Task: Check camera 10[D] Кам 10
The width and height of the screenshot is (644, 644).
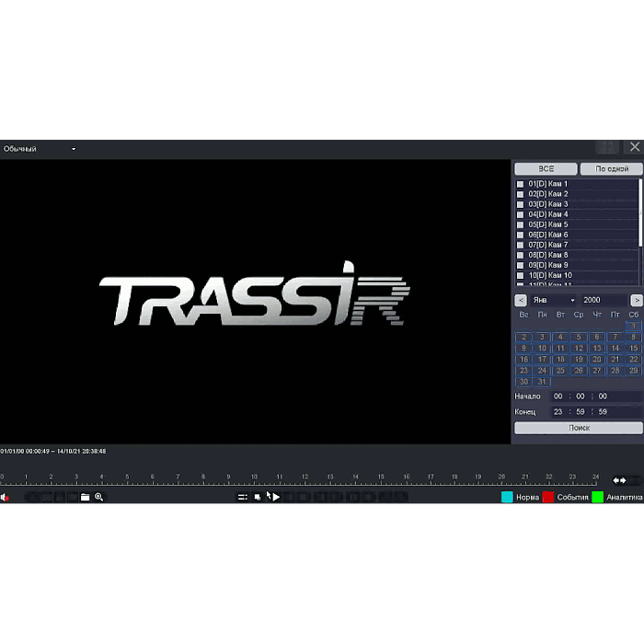Action: tap(520, 276)
